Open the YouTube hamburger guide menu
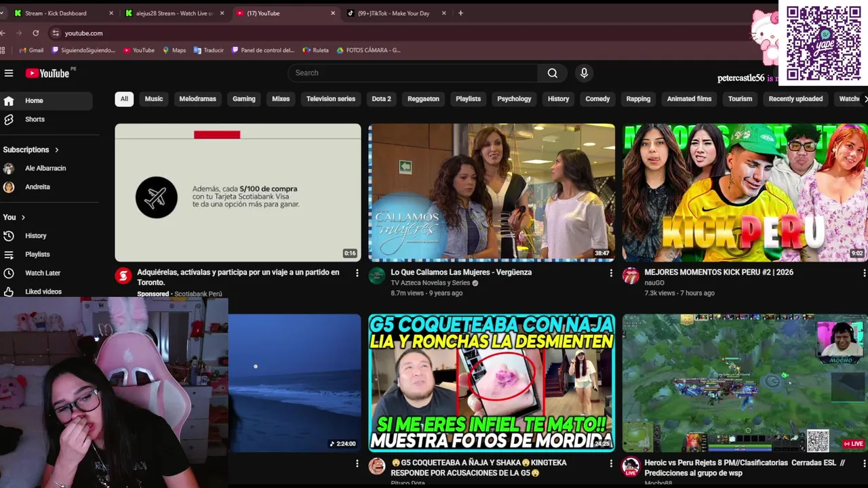This screenshot has height=488, width=868. [x=9, y=73]
